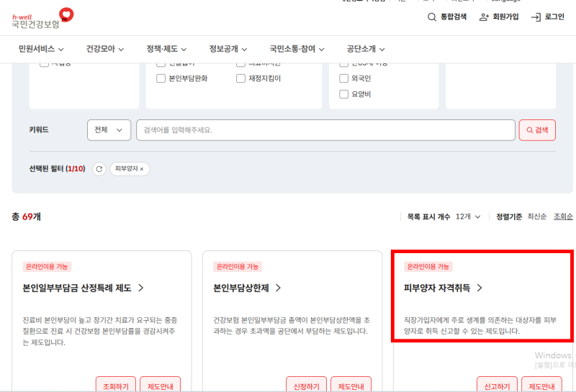Click the red 검색 button
576x392 pixels.
pyautogui.click(x=537, y=130)
